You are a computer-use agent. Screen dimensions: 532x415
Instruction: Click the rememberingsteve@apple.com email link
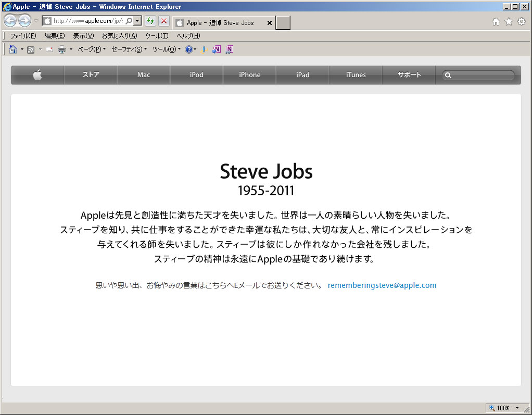click(382, 285)
